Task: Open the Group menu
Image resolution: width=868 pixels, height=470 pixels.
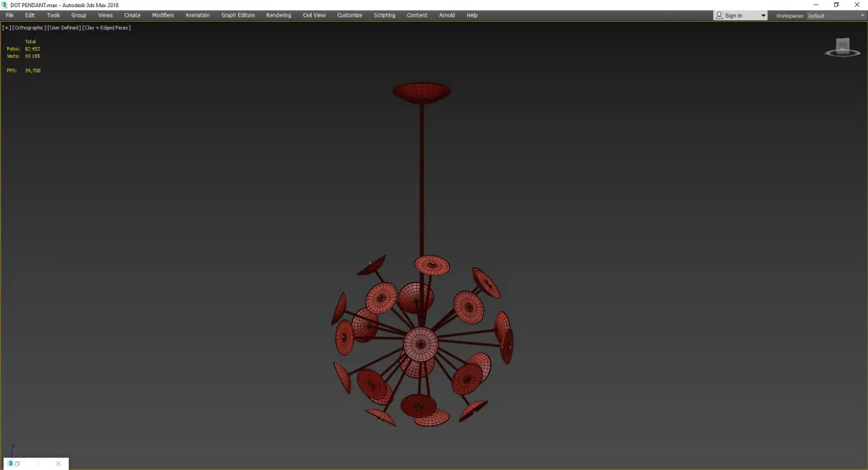Action: pyautogui.click(x=78, y=15)
